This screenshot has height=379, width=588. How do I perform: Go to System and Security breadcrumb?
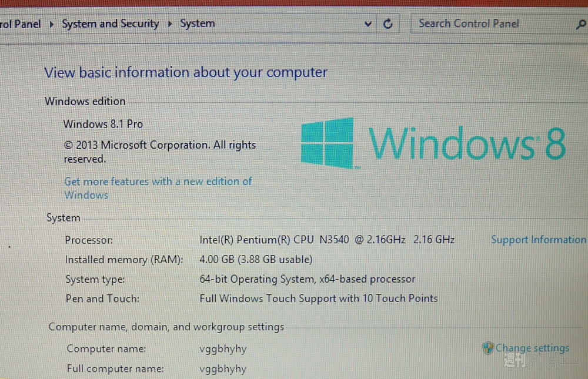pos(111,24)
